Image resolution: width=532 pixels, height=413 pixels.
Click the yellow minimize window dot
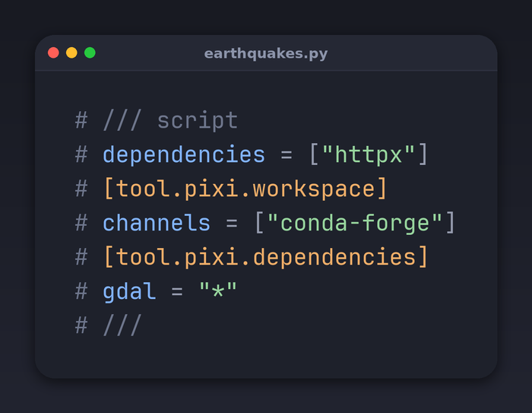point(71,53)
